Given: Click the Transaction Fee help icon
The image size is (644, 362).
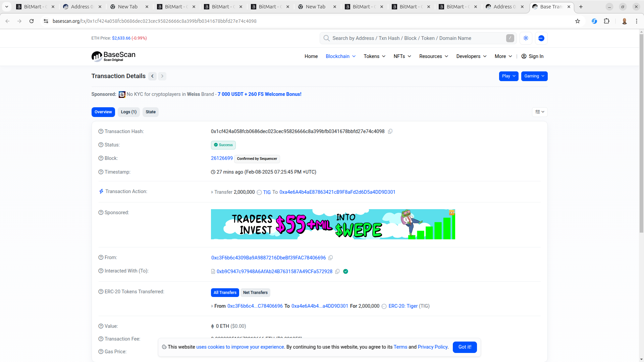Looking at the screenshot, I should (101, 339).
